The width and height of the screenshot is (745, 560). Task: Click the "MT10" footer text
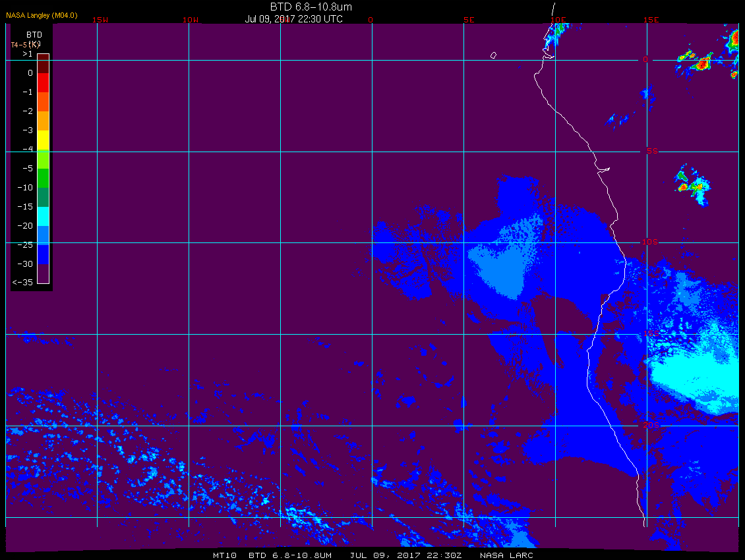[225, 555]
